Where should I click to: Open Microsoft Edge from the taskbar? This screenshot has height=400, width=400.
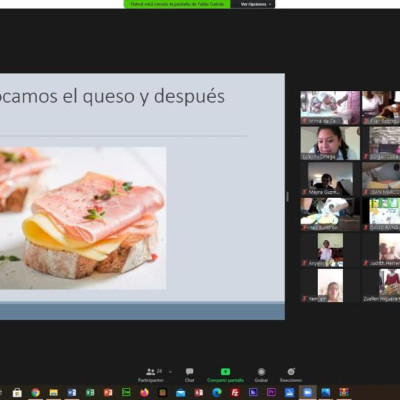[217, 393]
